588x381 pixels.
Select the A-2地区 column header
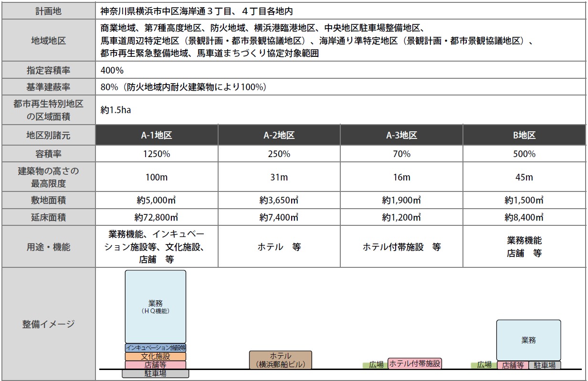pyautogui.click(x=279, y=135)
